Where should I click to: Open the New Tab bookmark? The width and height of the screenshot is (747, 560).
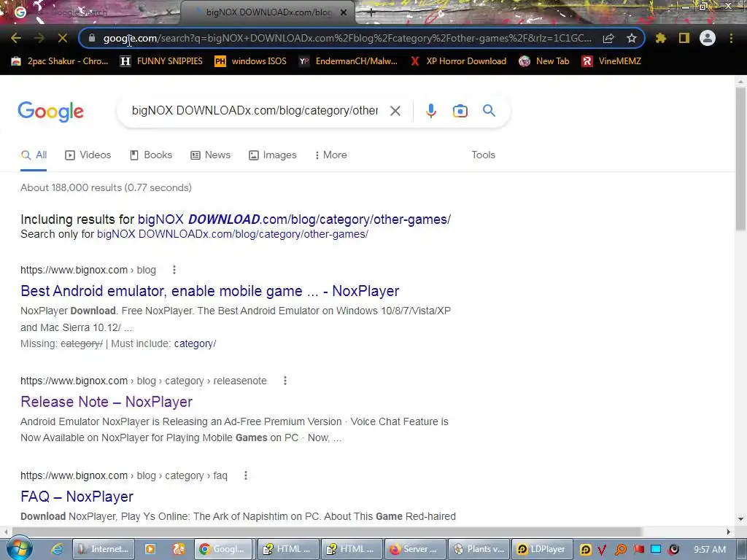[x=543, y=61]
